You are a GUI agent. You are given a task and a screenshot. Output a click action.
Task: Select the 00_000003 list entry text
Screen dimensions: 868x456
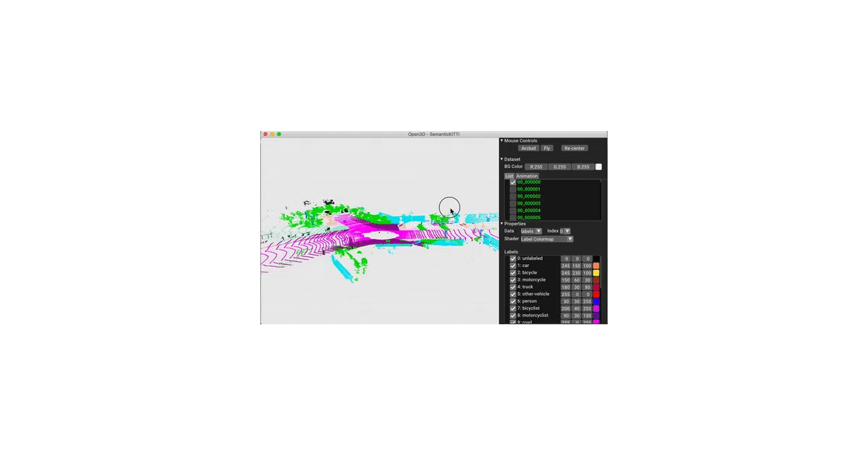tap(529, 203)
